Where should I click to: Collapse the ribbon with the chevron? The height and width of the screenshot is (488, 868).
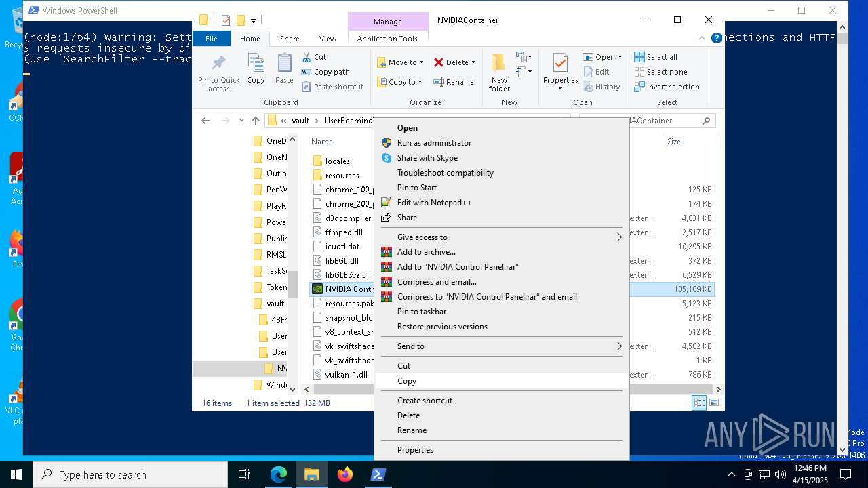coord(702,39)
